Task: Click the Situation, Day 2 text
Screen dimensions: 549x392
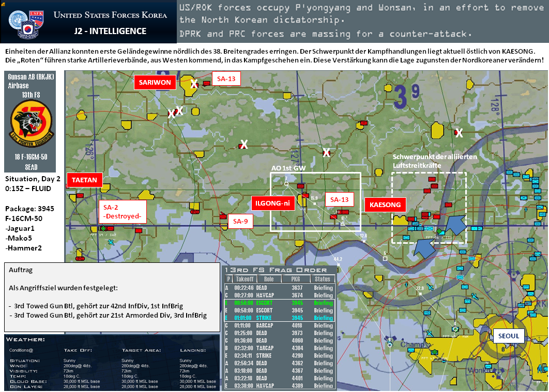Action: pyautogui.click(x=33, y=179)
